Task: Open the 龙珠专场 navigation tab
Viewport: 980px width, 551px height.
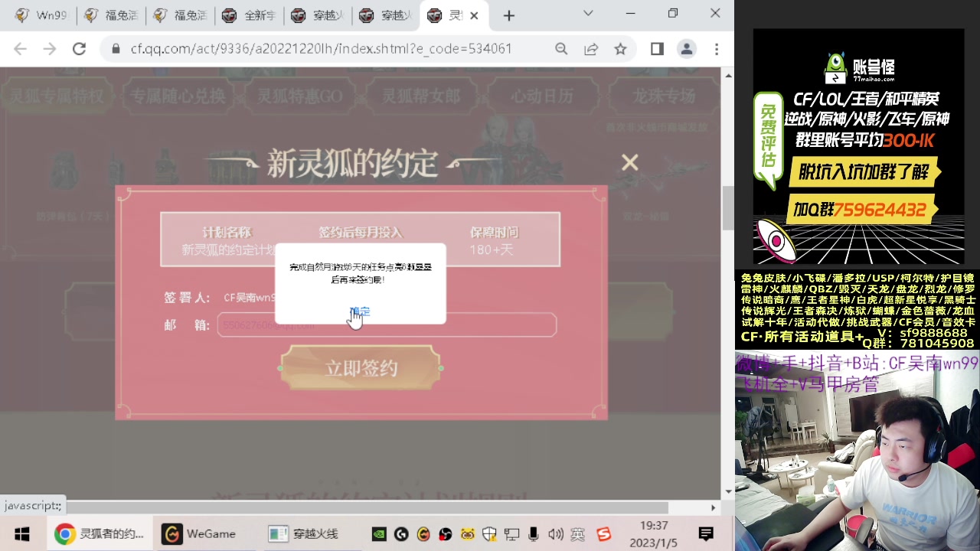Action: pos(663,96)
